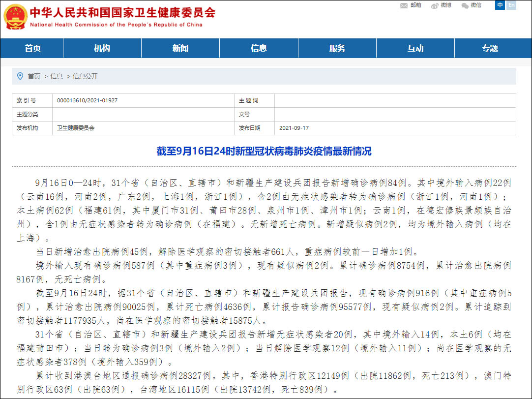Click the 文号 table label
Image resolution: width=532 pixels, height=399 pixels.
tap(244, 115)
